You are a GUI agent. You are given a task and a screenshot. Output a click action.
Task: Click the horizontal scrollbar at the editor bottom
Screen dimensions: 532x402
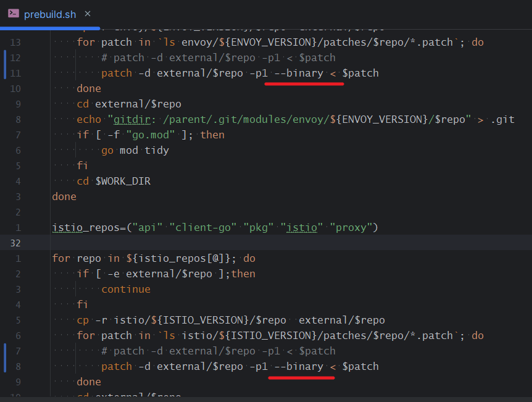(266, 399)
